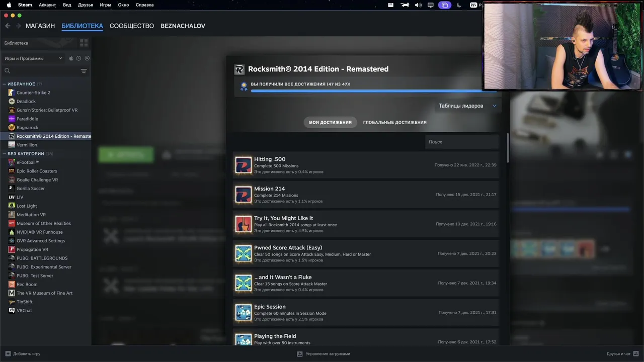The image size is (644, 362).
Task: Toggle macOS platform filter (Apple icon)
Action: (71, 58)
